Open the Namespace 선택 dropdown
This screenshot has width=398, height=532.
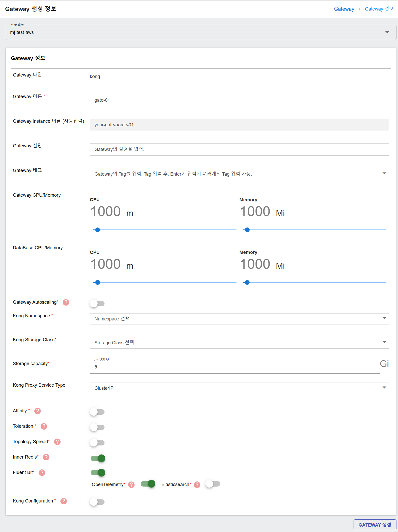click(239, 319)
